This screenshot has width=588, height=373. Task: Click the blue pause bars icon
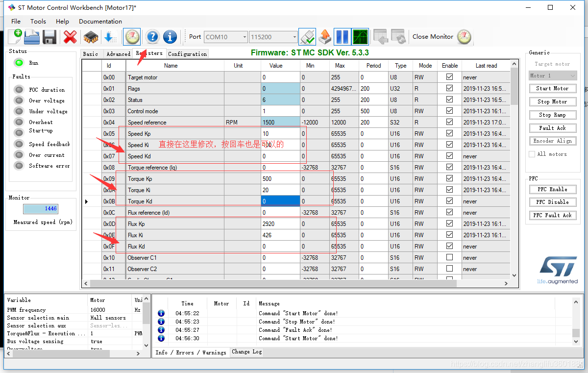(x=342, y=37)
